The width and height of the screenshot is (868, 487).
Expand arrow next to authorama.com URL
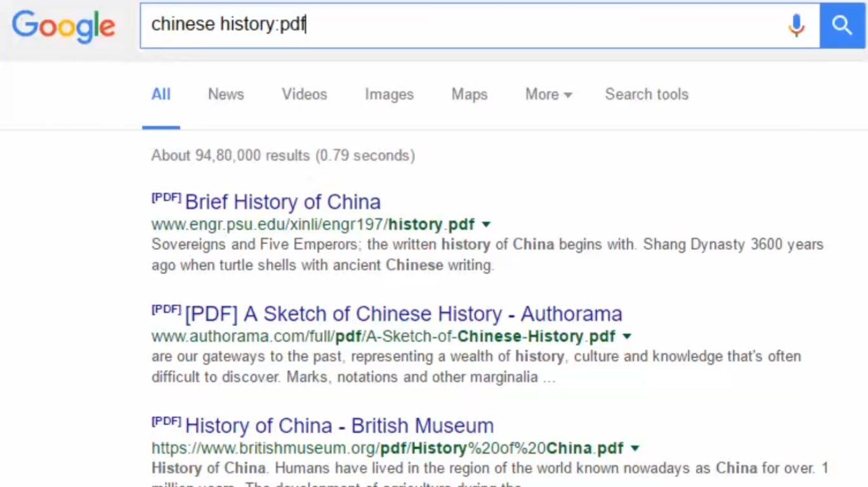coord(627,336)
